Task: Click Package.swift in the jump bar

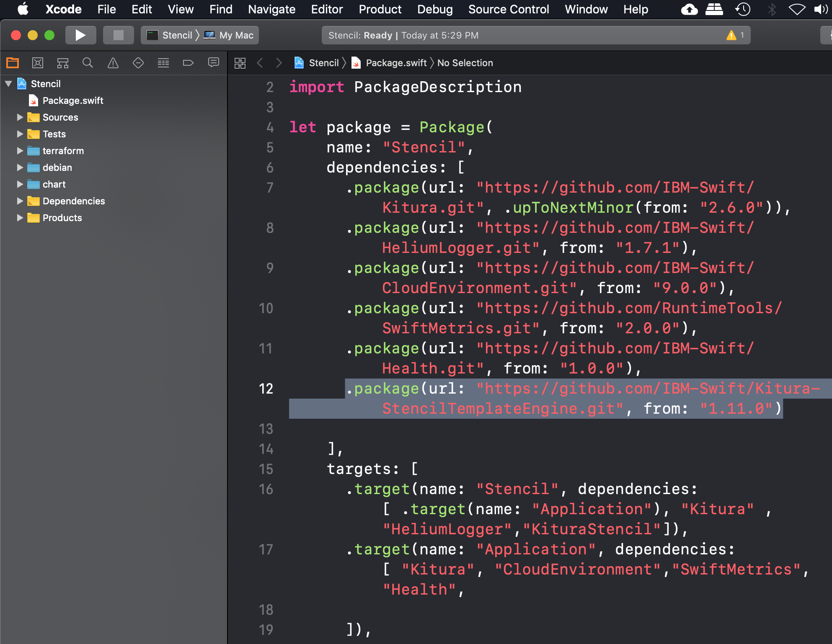Action: coord(389,63)
